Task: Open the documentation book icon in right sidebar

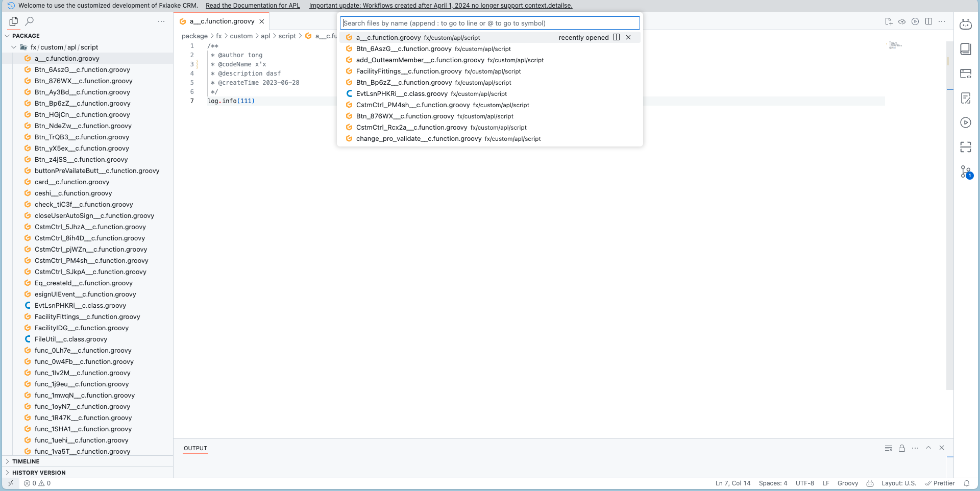Action: (965, 49)
